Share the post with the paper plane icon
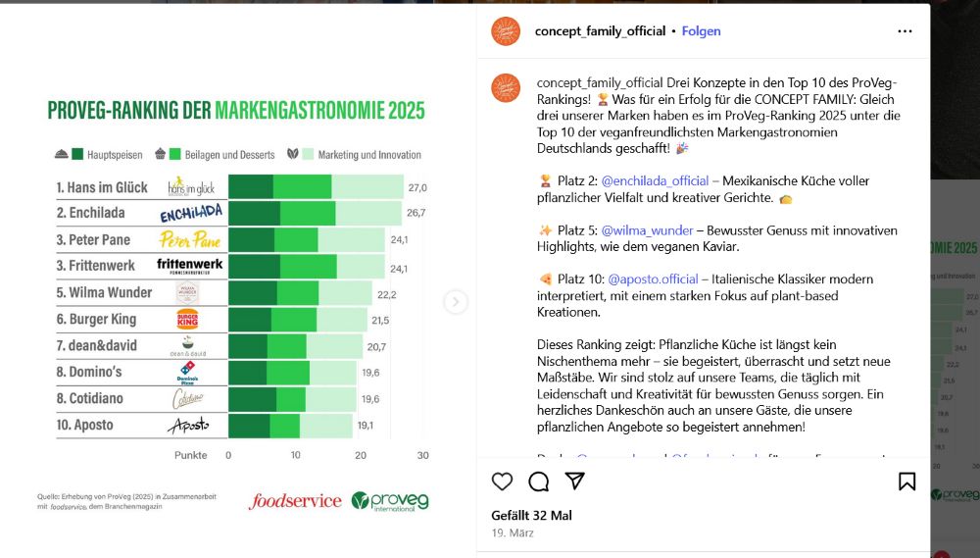 point(575,482)
